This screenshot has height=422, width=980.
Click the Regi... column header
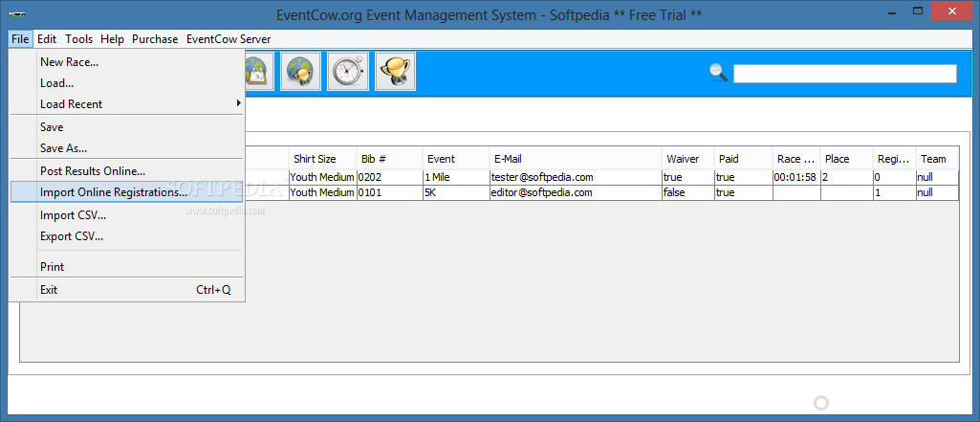point(894,159)
